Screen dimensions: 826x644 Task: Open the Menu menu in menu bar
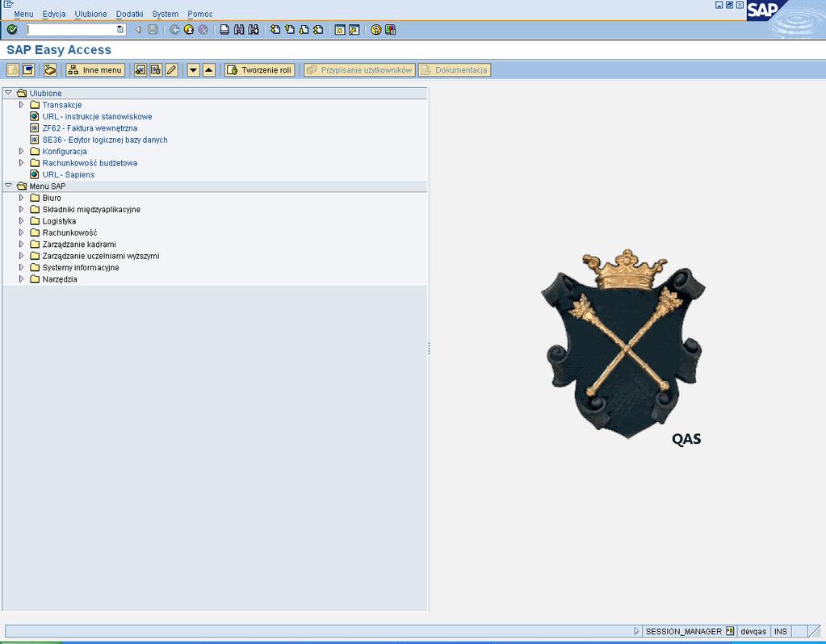23,15
